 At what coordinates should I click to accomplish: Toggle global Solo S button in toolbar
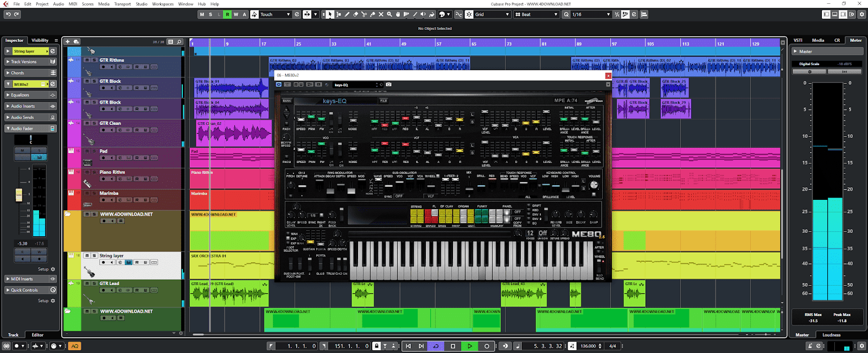(210, 14)
